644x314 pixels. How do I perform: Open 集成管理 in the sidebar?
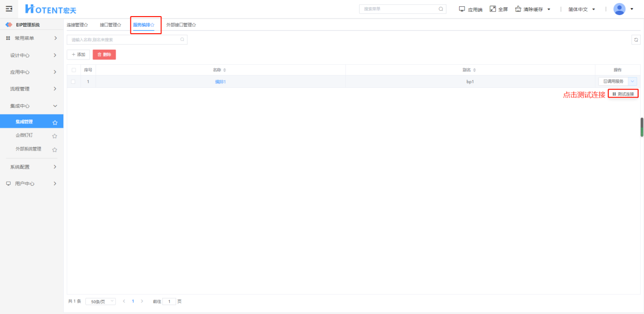tap(32, 122)
